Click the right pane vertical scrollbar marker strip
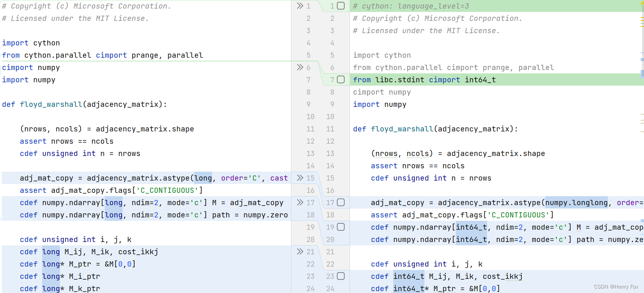 (x=642, y=146)
